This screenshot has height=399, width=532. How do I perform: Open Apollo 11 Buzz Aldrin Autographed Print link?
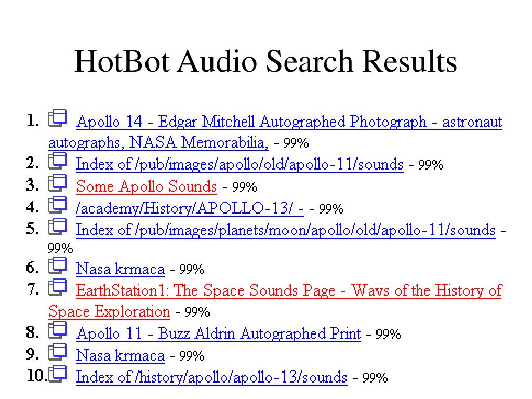tap(219, 334)
